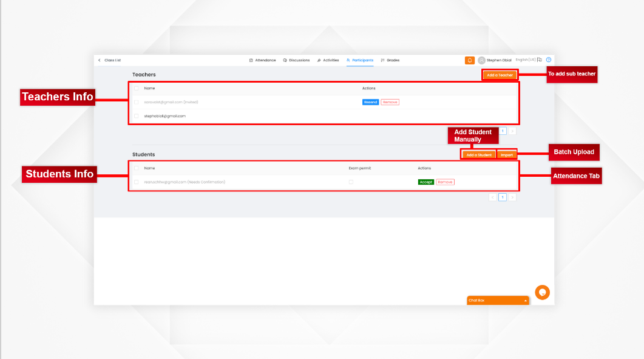Check the Exam permit checkbox
Image resolution: width=644 pixels, height=359 pixels.
point(351,182)
